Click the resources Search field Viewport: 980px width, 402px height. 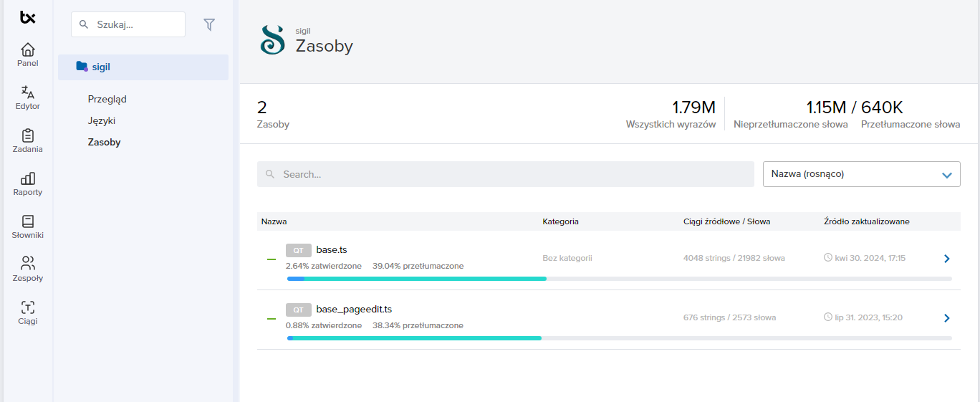[505, 174]
